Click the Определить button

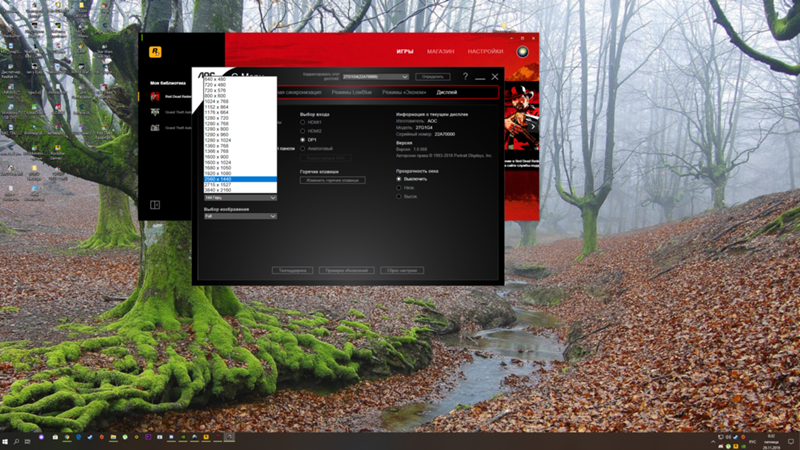(433, 77)
